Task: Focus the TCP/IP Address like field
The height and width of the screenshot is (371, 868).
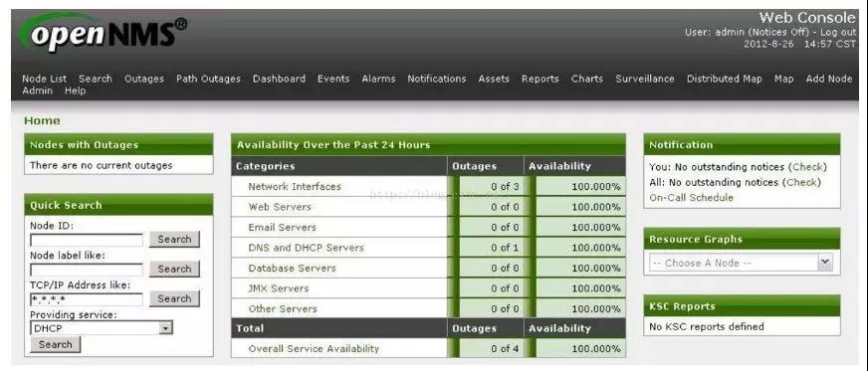Action: pyautogui.click(x=87, y=299)
